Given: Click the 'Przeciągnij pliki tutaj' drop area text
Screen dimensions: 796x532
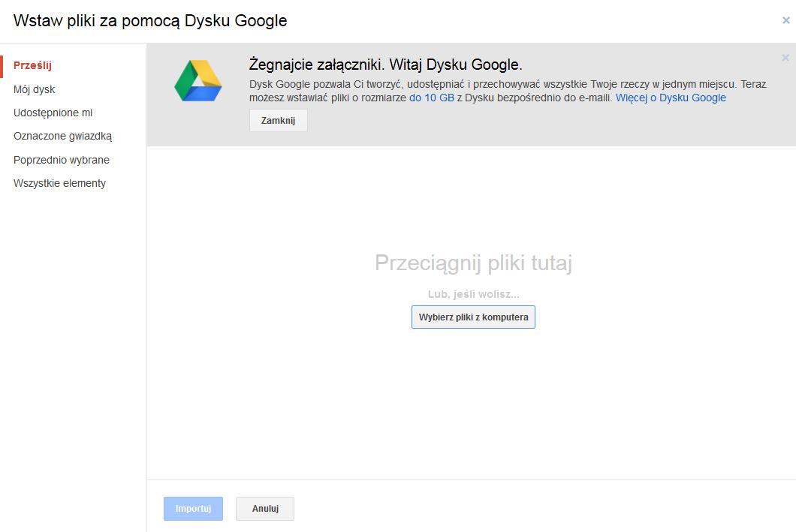Looking at the screenshot, I should [473, 263].
